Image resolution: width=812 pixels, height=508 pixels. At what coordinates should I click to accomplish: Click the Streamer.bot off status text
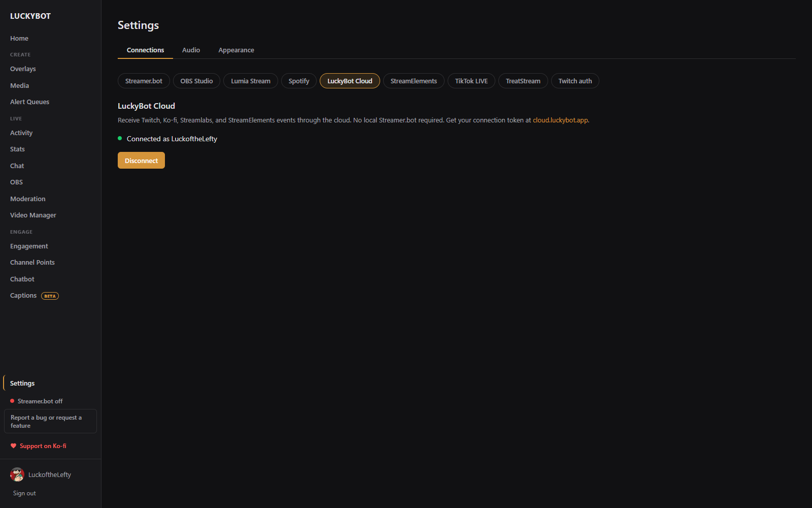click(40, 401)
